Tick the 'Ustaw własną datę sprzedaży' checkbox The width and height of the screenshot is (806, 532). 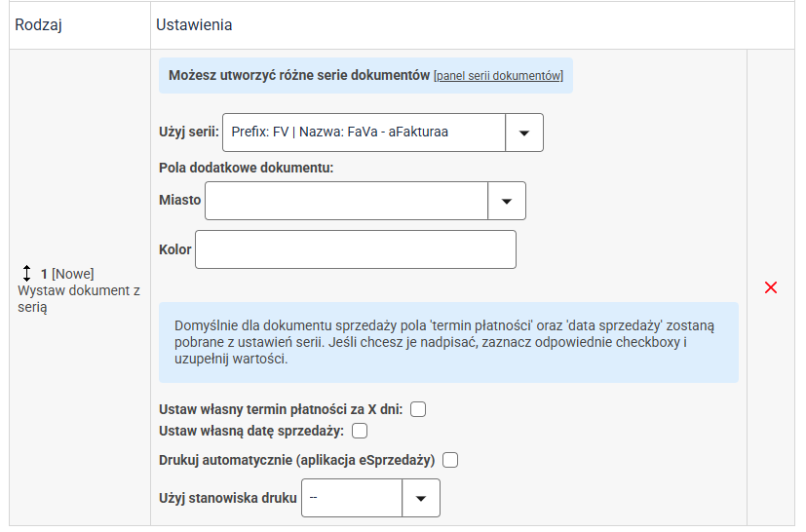(360, 430)
